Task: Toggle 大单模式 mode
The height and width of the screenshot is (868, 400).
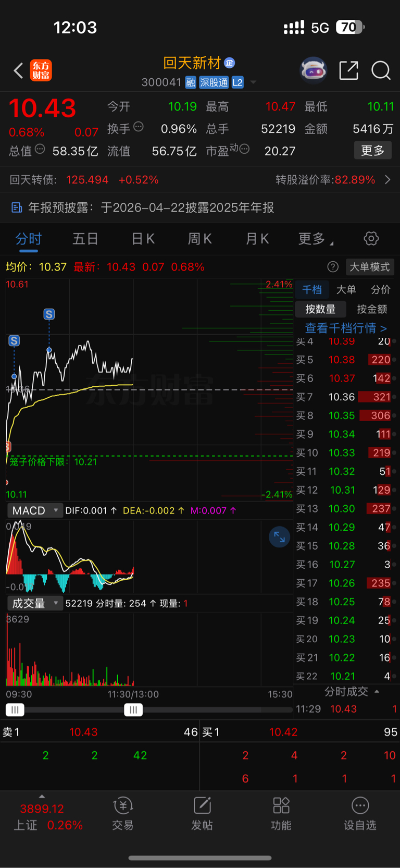Action: pos(369,267)
